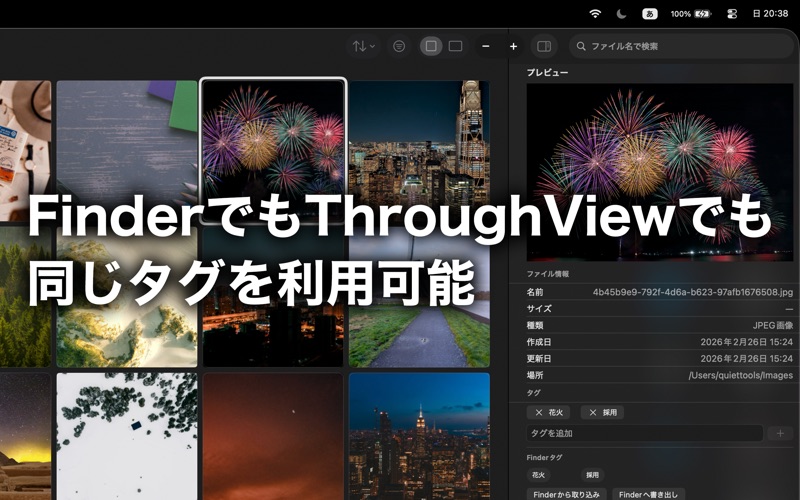Click the Focus moon icon in menu bar
This screenshot has width=800, height=500.
click(x=621, y=14)
